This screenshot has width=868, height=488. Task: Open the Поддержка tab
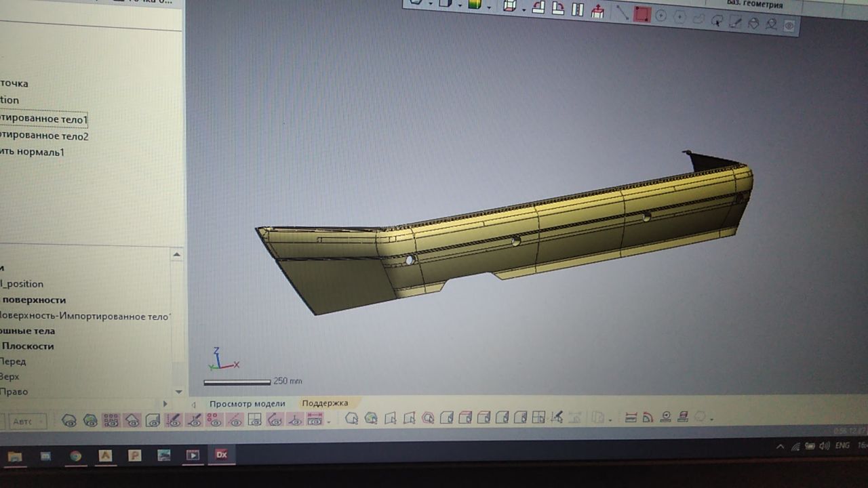pos(325,403)
